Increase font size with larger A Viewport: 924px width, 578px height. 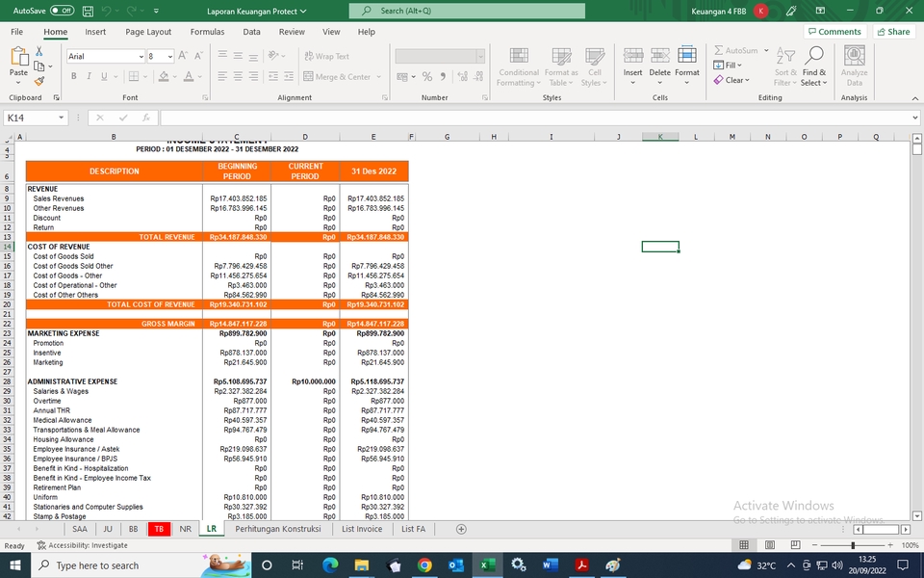tap(183, 56)
